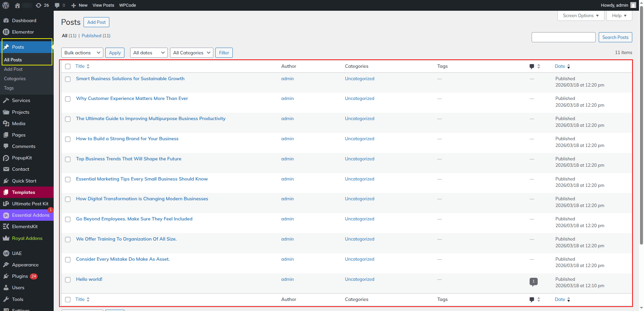This screenshot has width=644, height=311.
Task: Open the Projects folder icon
Action: coord(6,112)
